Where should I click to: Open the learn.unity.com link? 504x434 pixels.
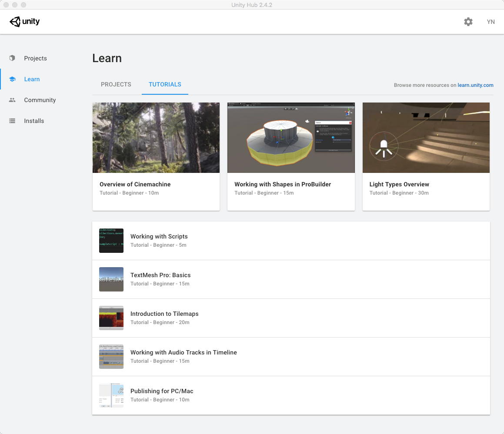coord(475,85)
